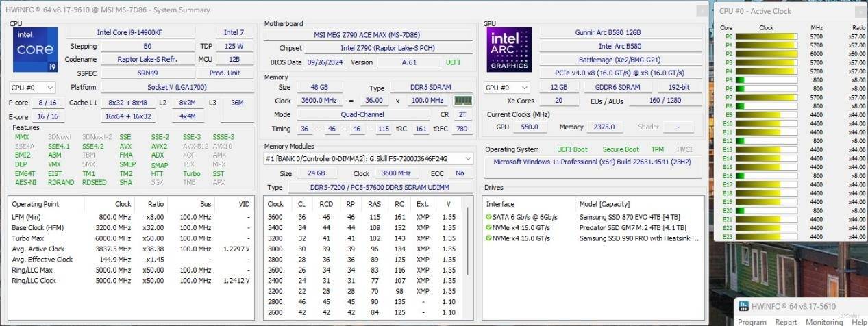This screenshot has width=868, height=326.
Task: Click the memory timings table scrollbar
Action: tap(468, 260)
